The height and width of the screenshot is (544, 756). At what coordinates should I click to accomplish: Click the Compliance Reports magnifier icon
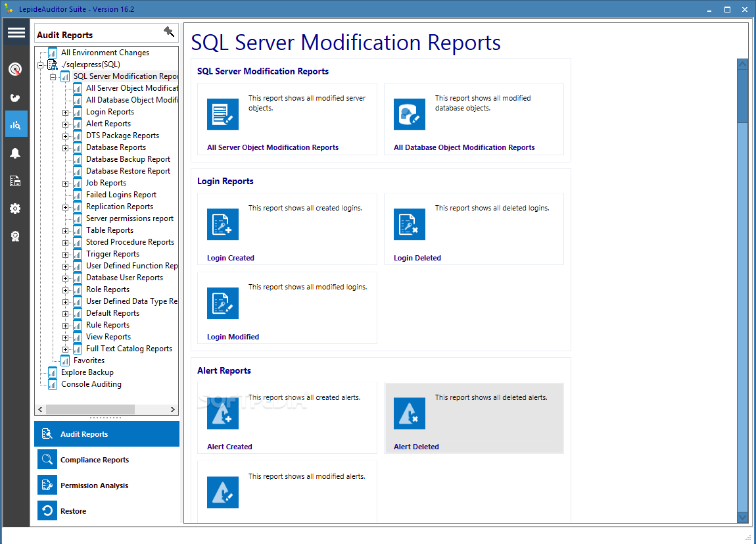(47, 460)
